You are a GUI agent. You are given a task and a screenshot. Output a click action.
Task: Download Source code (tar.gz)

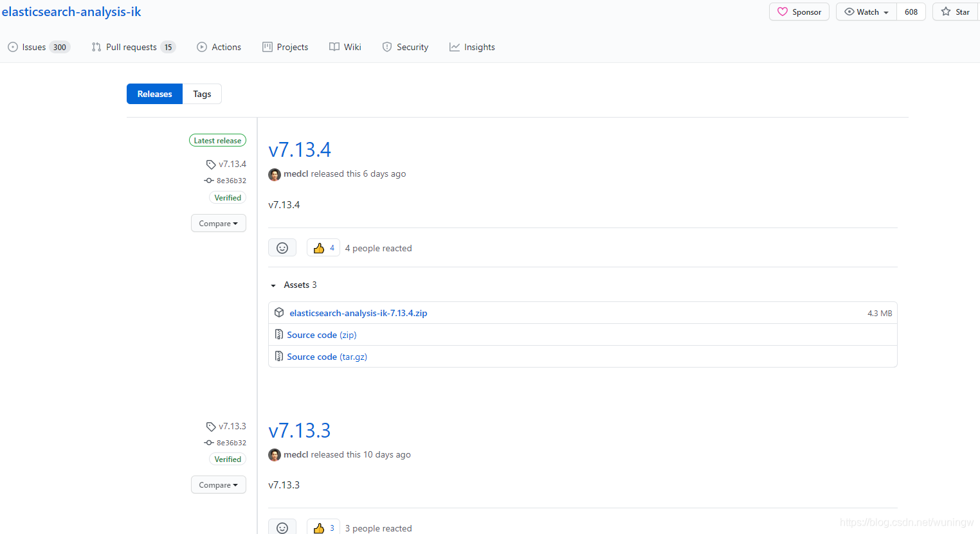point(327,357)
